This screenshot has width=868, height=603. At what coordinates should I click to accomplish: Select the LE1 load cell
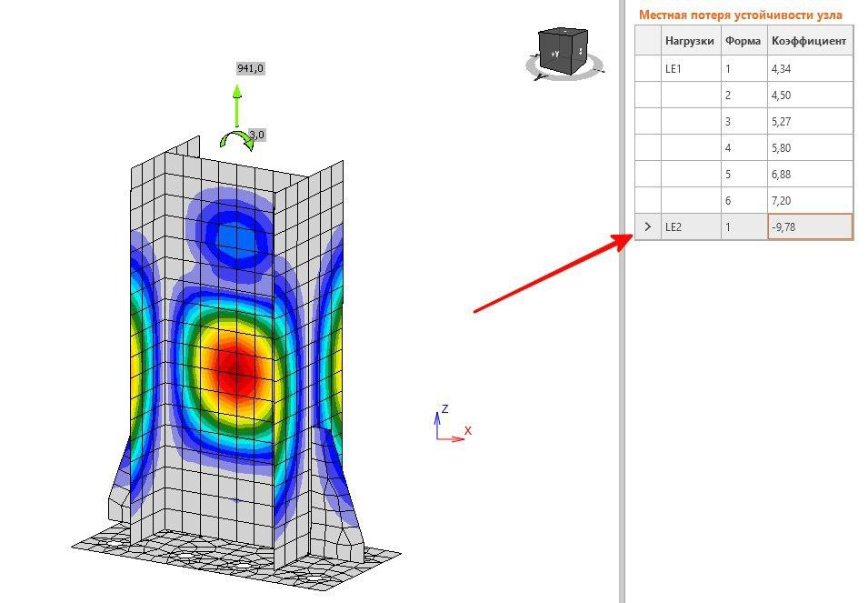pos(691,68)
